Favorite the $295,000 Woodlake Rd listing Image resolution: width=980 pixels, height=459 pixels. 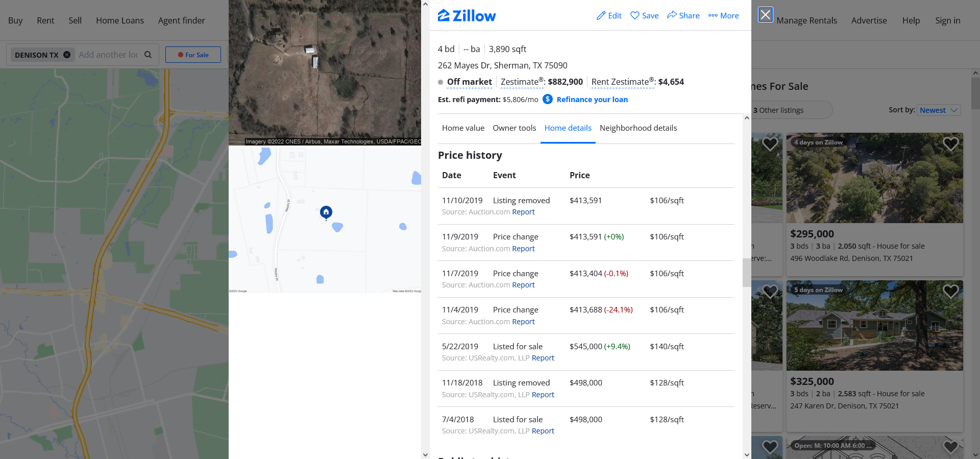click(950, 144)
